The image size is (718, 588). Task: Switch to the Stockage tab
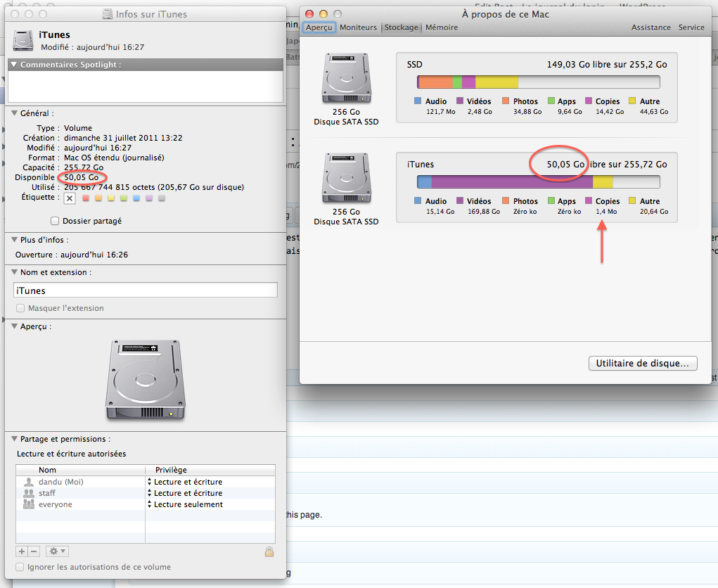click(401, 27)
